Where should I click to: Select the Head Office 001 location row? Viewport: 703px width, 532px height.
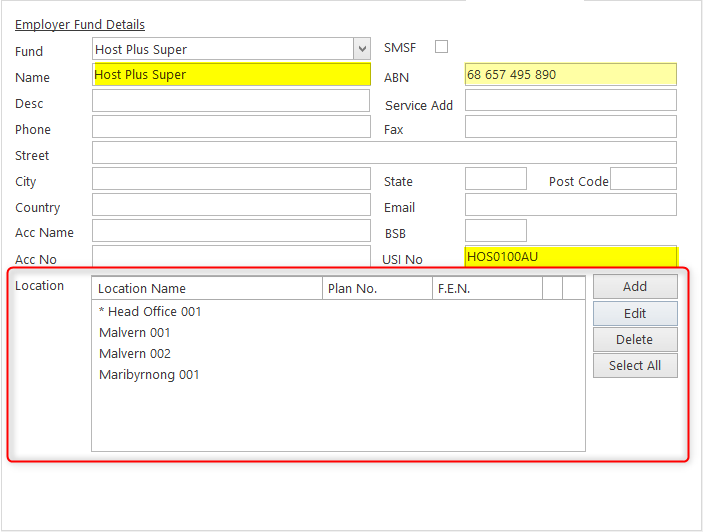click(x=150, y=312)
